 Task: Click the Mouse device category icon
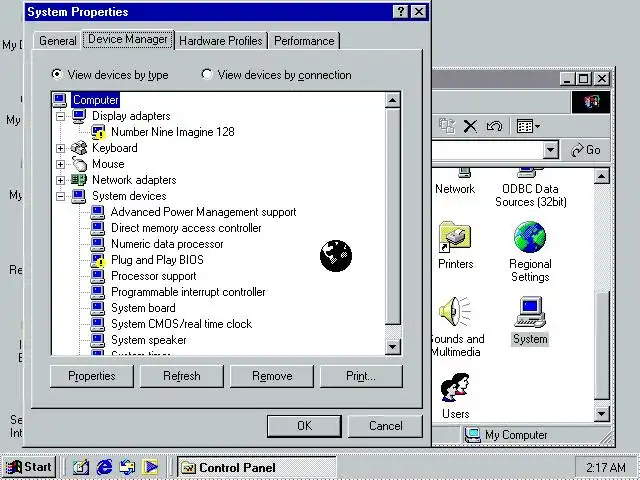pyautogui.click(x=80, y=164)
